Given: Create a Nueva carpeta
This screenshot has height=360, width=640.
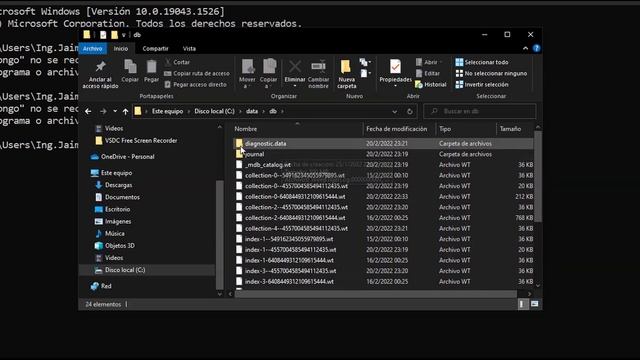Looking at the screenshot, I should [x=347, y=74].
